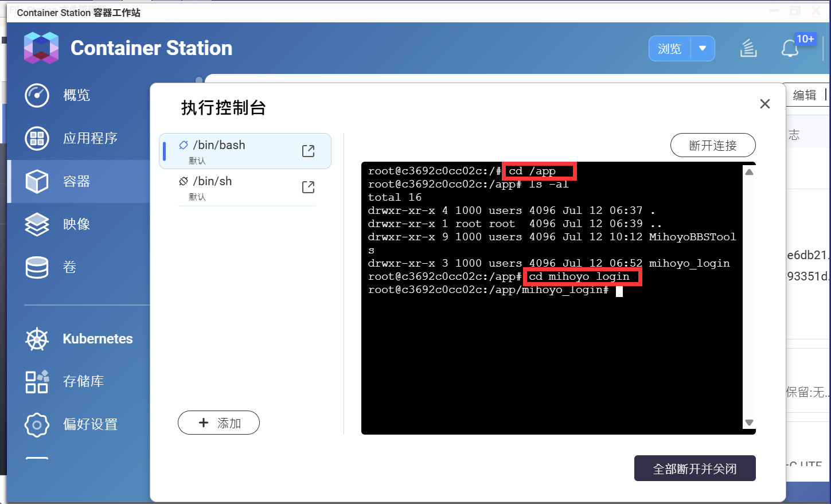Select the /bin/bash console session
The width and height of the screenshot is (831, 504).
245,151
